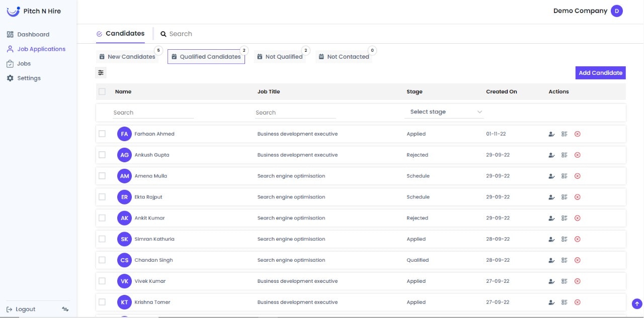Click Logout in the sidebar
This screenshot has width=644, height=318.
(21, 309)
